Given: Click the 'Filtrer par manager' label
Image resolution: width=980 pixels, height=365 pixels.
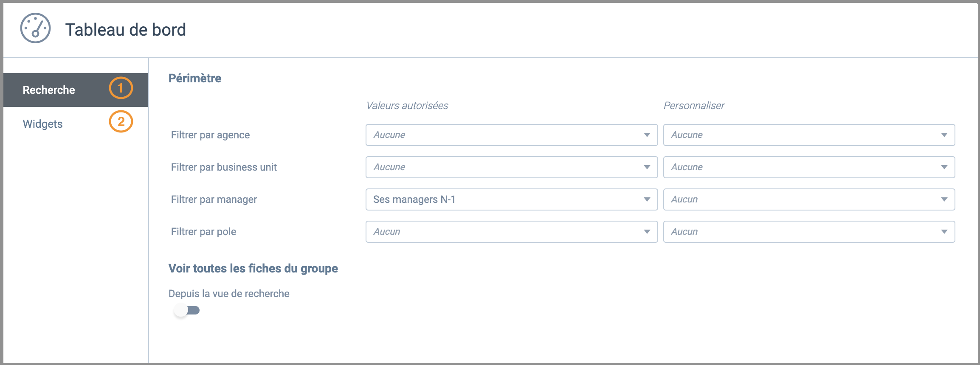Looking at the screenshot, I should (214, 199).
